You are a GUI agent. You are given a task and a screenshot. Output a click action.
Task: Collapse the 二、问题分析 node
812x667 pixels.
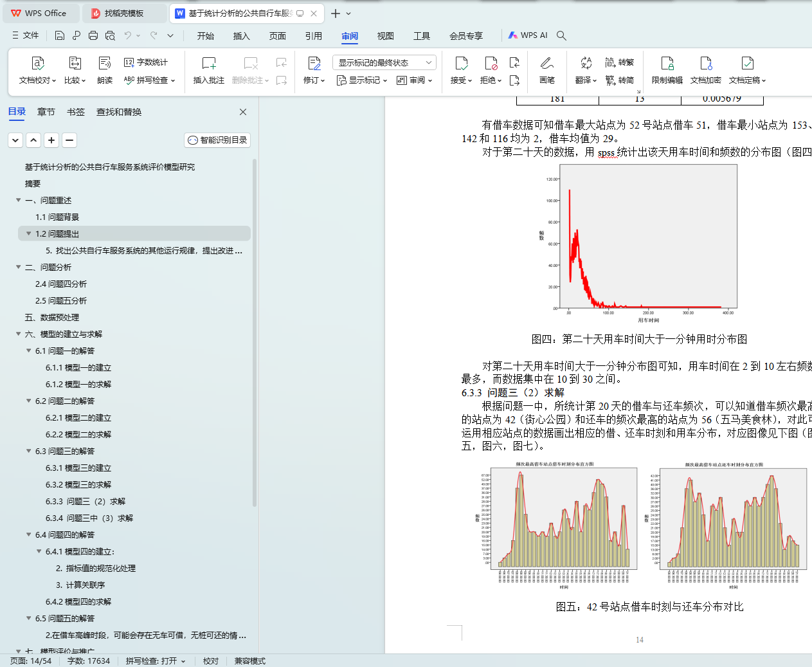tap(19, 267)
